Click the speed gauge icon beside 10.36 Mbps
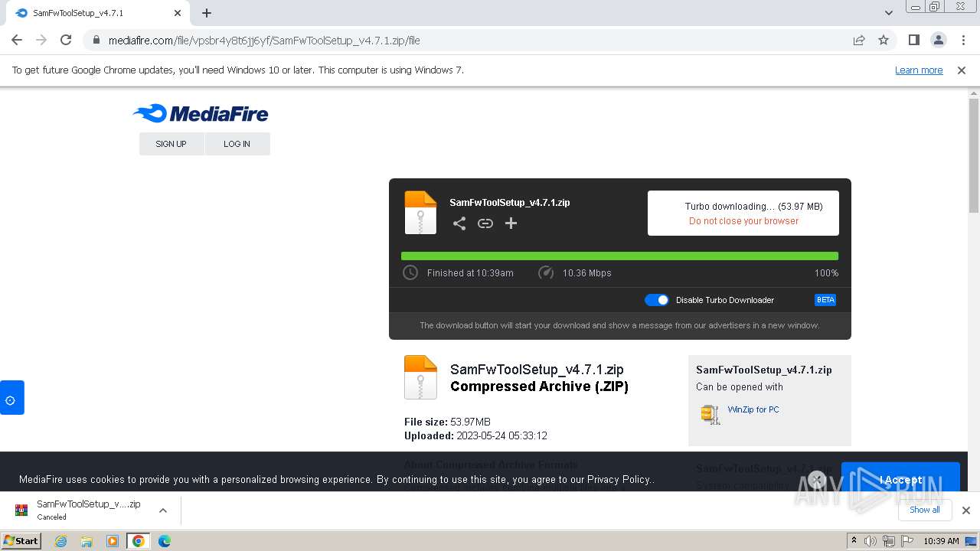This screenshot has height=551, width=980. (546, 272)
